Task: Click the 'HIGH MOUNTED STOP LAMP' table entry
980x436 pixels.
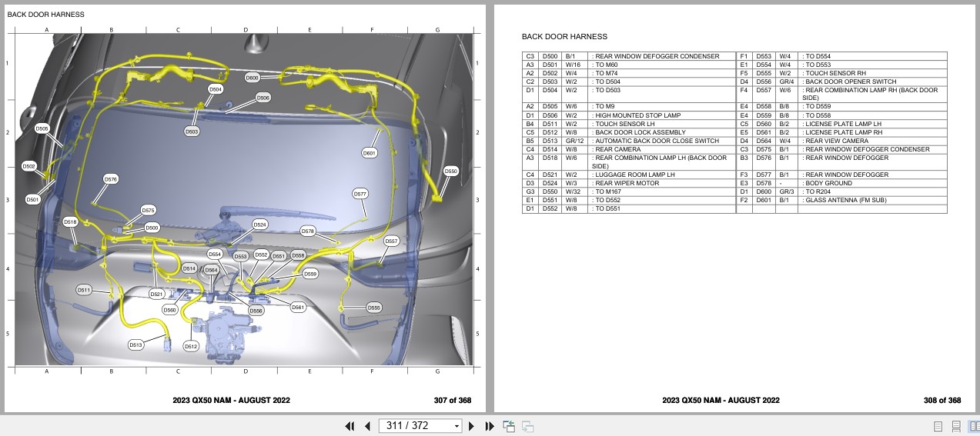Action: pyautogui.click(x=637, y=115)
